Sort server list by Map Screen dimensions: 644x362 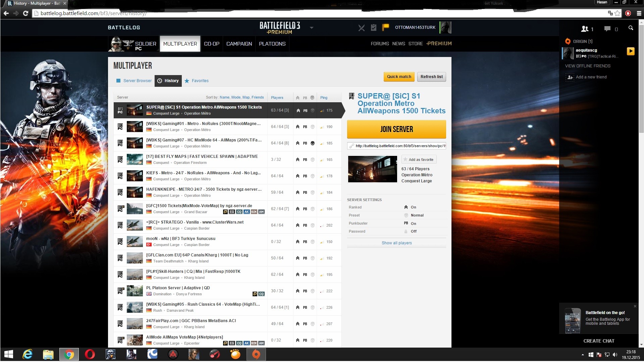click(246, 98)
